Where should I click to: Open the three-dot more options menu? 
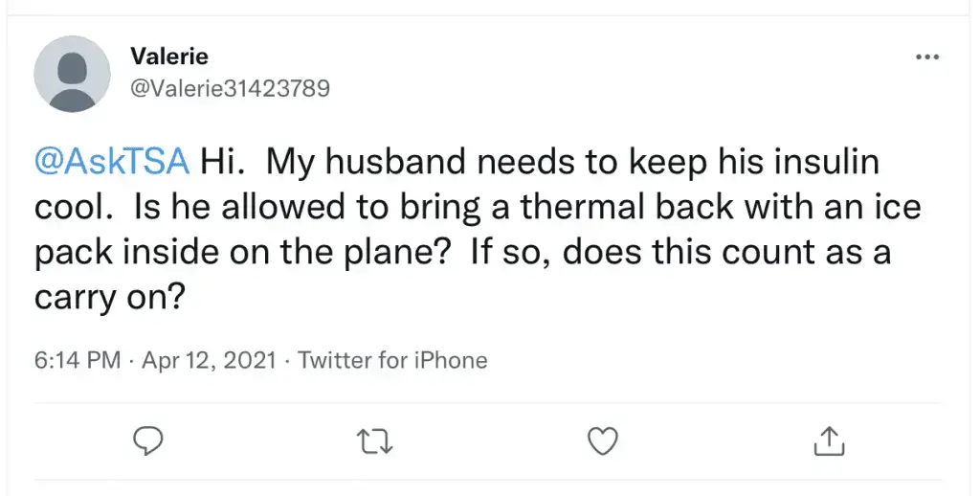click(x=927, y=57)
